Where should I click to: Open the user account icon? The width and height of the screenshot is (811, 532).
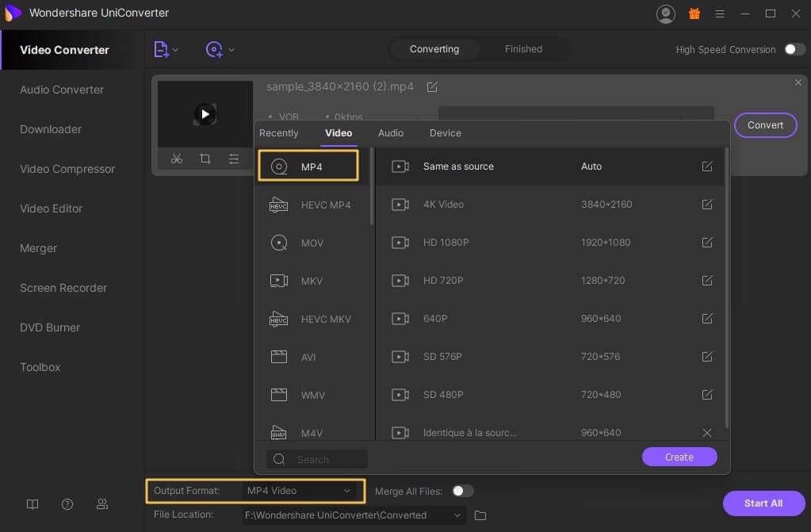[x=666, y=14]
